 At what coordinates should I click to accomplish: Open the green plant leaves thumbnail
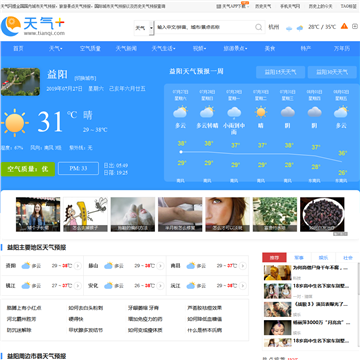coord(275,214)
